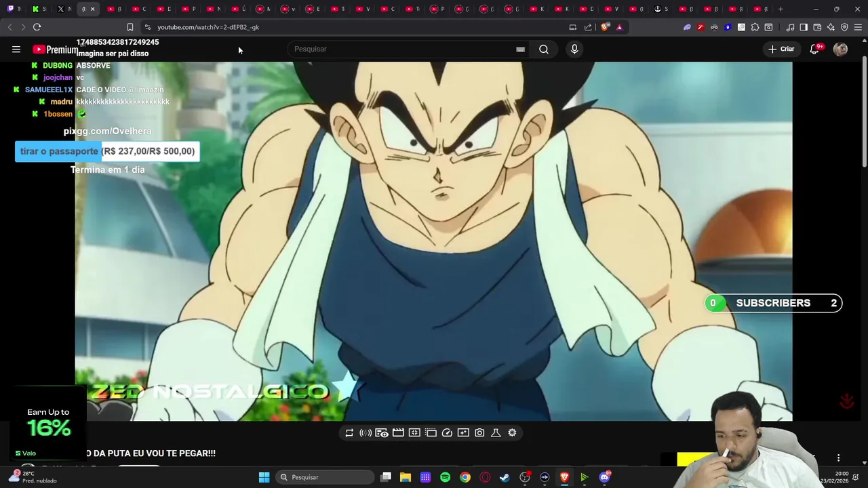Open the extensions puzzle piece menu
868x488 pixels.
(755, 27)
